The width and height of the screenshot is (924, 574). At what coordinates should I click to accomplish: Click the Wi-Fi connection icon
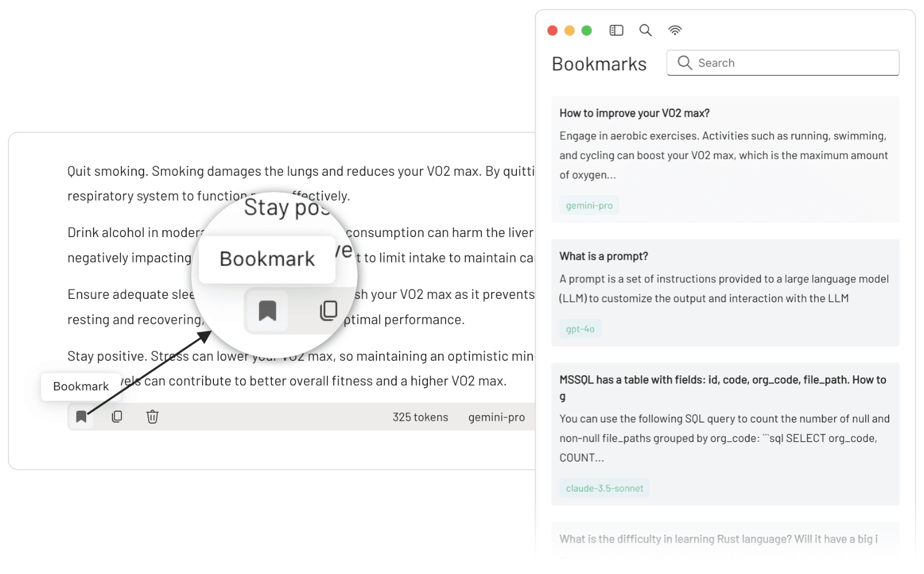675,30
